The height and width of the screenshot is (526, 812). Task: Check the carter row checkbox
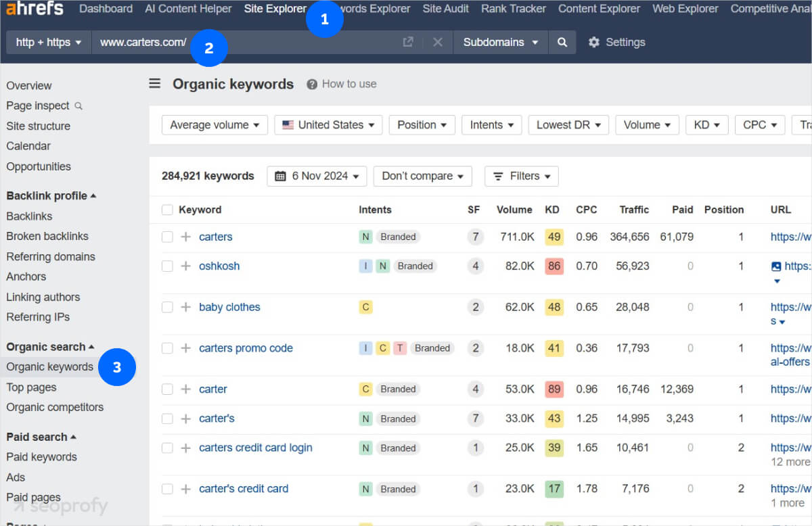pyautogui.click(x=167, y=389)
